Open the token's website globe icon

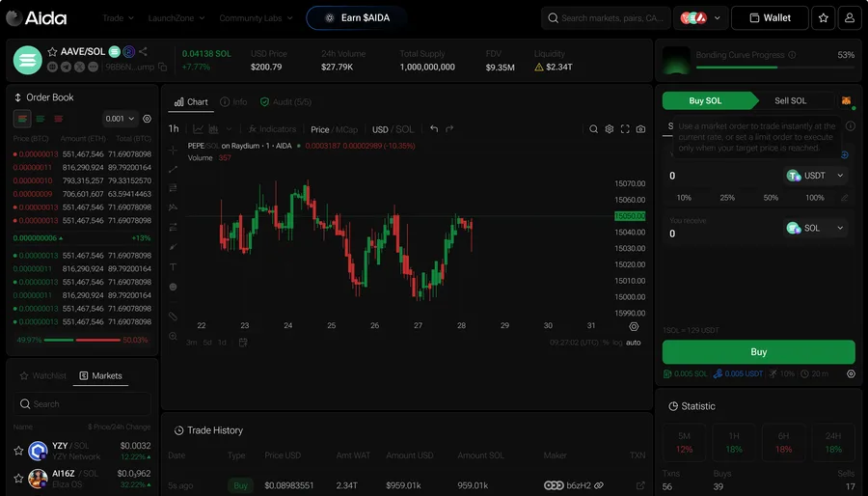coord(53,67)
